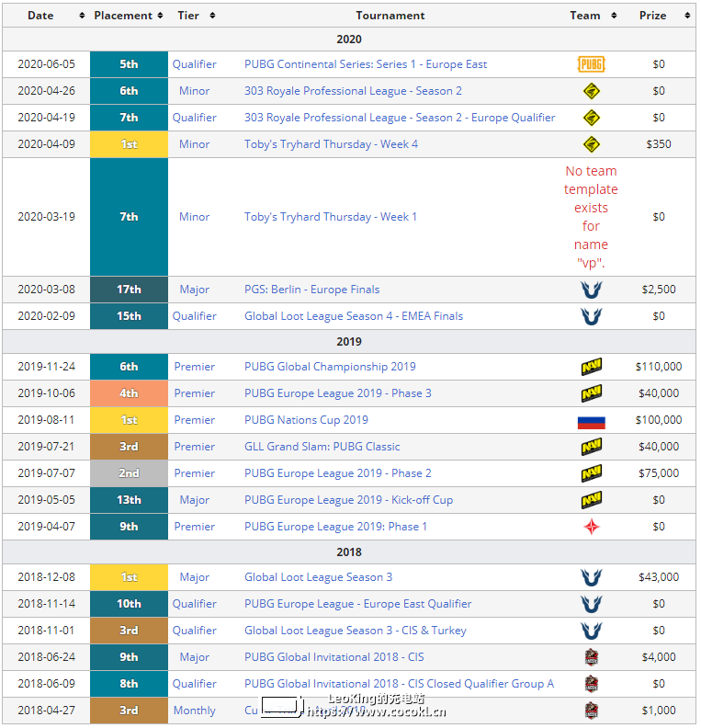Click the team logo in the 2018-06-09 row
Screen dimensions: 701x728
point(591,684)
